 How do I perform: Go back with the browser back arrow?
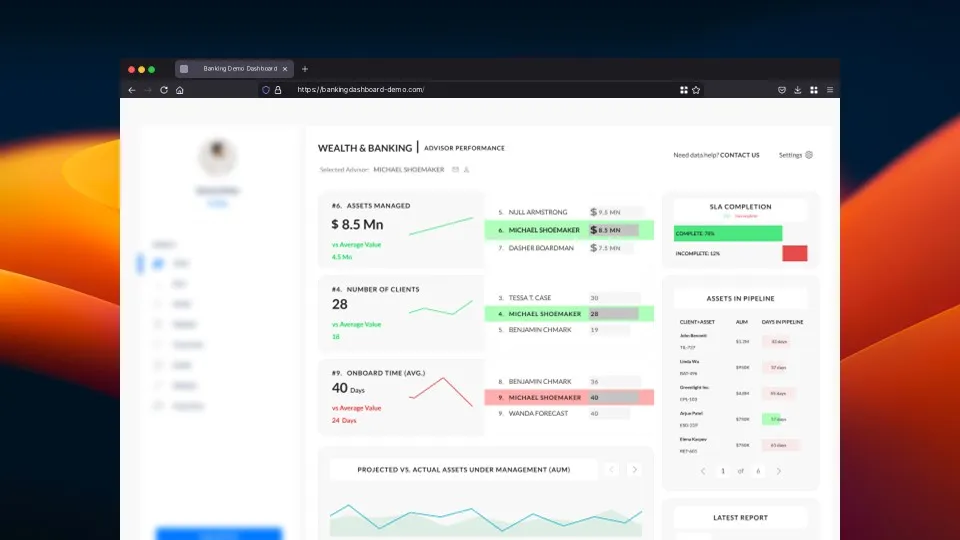[132, 90]
